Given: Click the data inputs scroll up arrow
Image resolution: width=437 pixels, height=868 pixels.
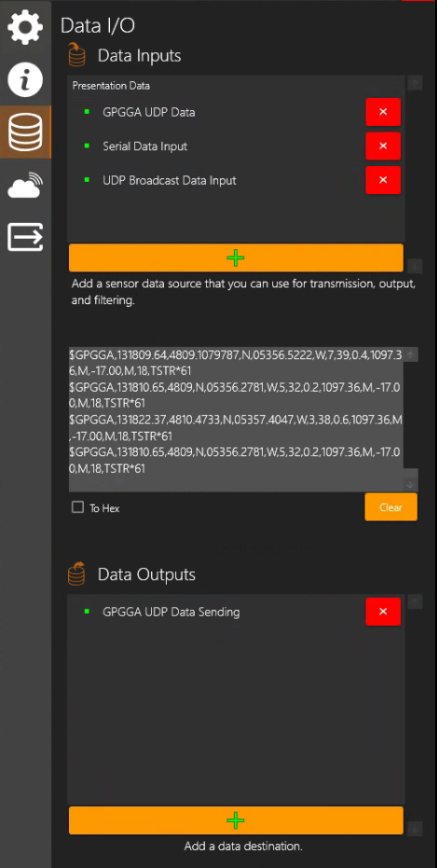Looking at the screenshot, I should (415, 83).
